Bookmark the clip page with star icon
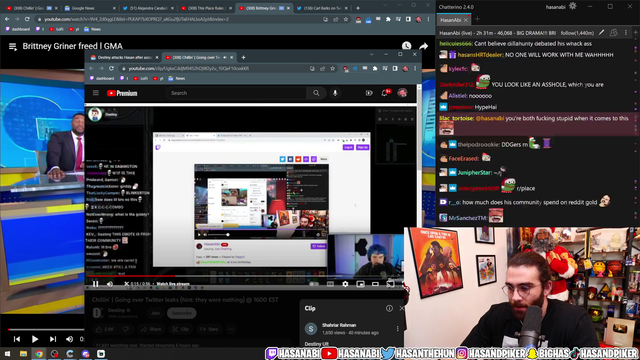Viewport: 640px width, 360px height. (x=332, y=69)
